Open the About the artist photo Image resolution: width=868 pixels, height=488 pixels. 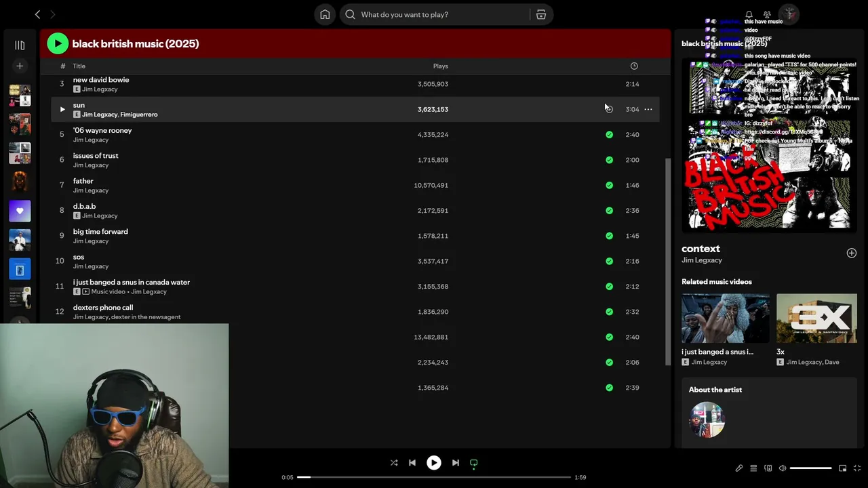point(707,420)
